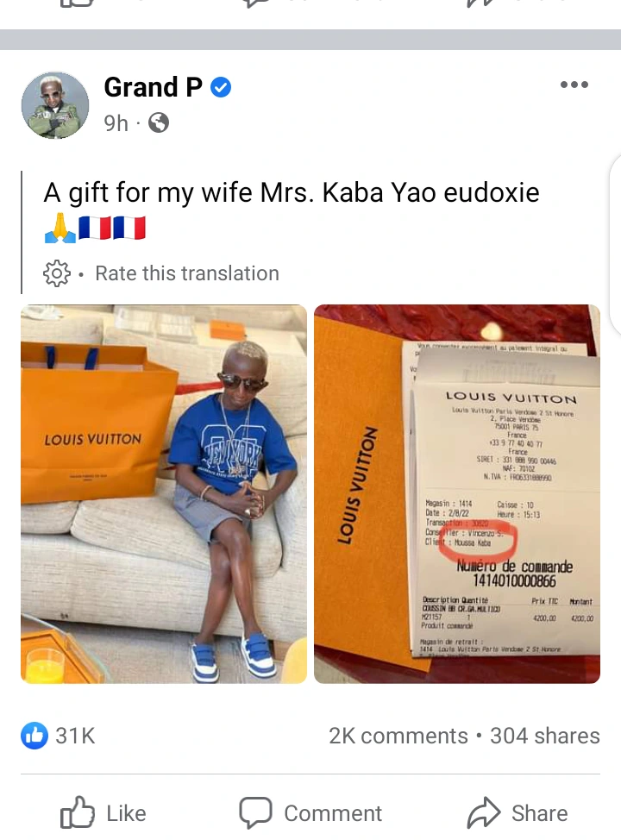Tap the arrow Share icon

[x=483, y=812]
